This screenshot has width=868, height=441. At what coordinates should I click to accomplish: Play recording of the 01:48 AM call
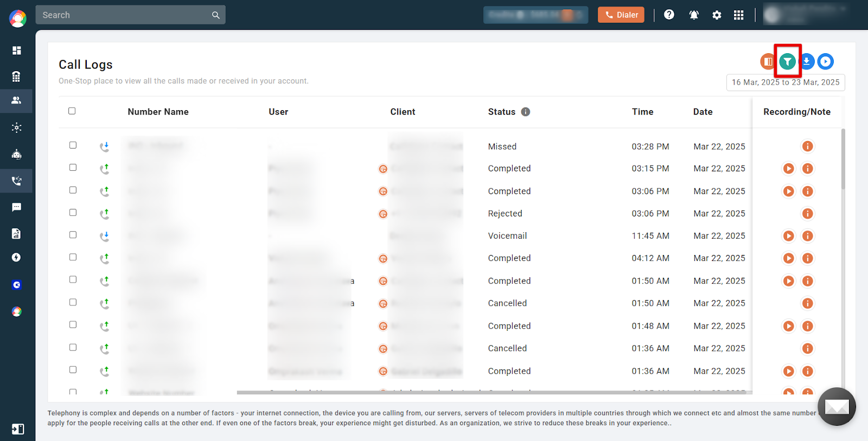[x=788, y=326]
